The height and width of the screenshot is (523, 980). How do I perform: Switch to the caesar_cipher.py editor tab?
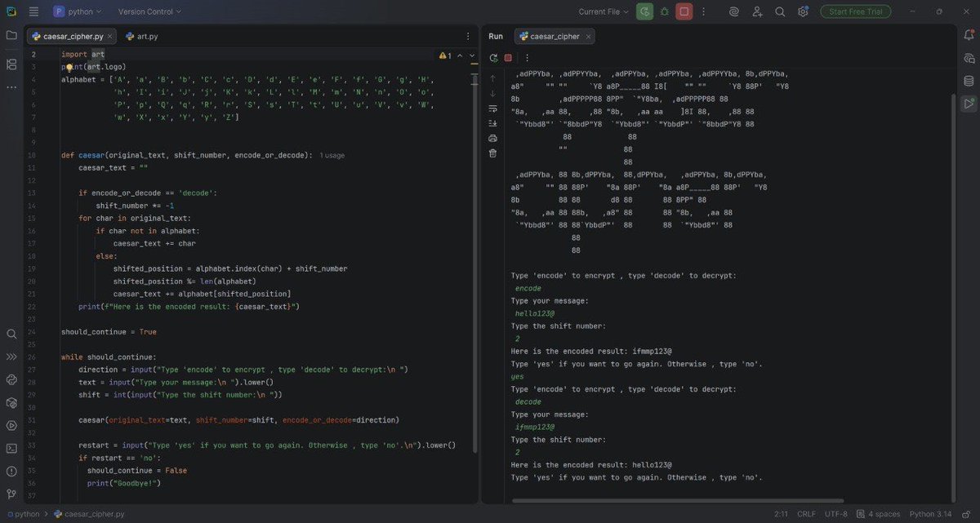pyautogui.click(x=71, y=36)
